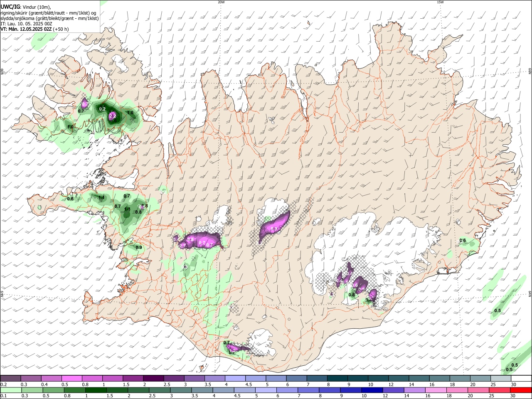Screen dimensions: 532x399
Task: Click the '0.9' precipitation value on the map
Action: pos(139,247)
